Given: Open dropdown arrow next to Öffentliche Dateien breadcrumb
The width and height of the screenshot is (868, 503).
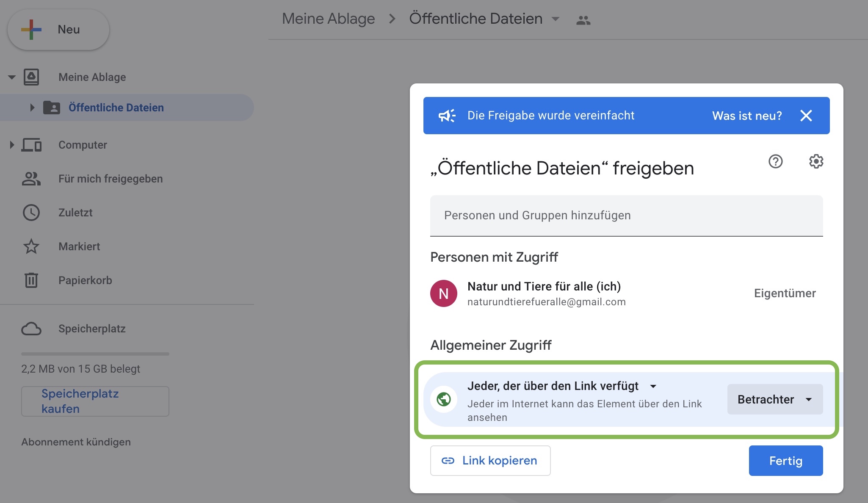Looking at the screenshot, I should point(556,19).
